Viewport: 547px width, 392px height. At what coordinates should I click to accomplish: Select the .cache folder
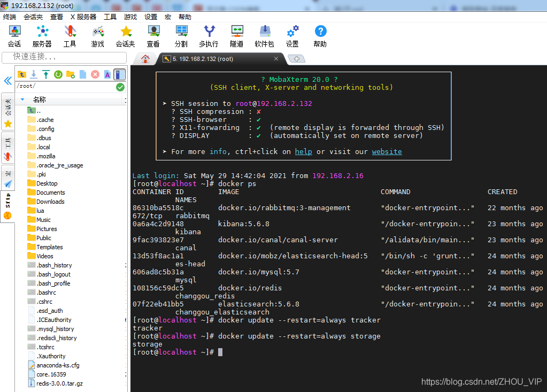(41, 120)
